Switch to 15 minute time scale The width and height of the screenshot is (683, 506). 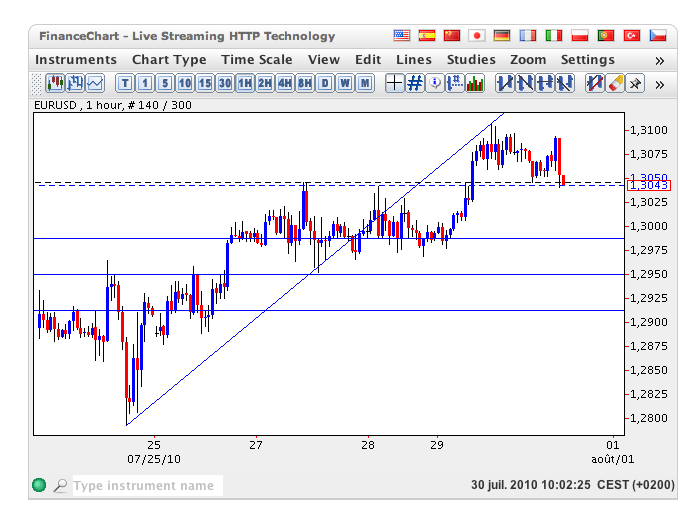tap(205, 83)
